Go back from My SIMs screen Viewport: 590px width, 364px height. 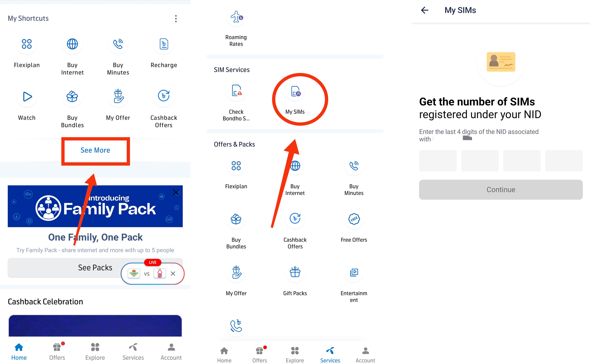[x=424, y=10]
